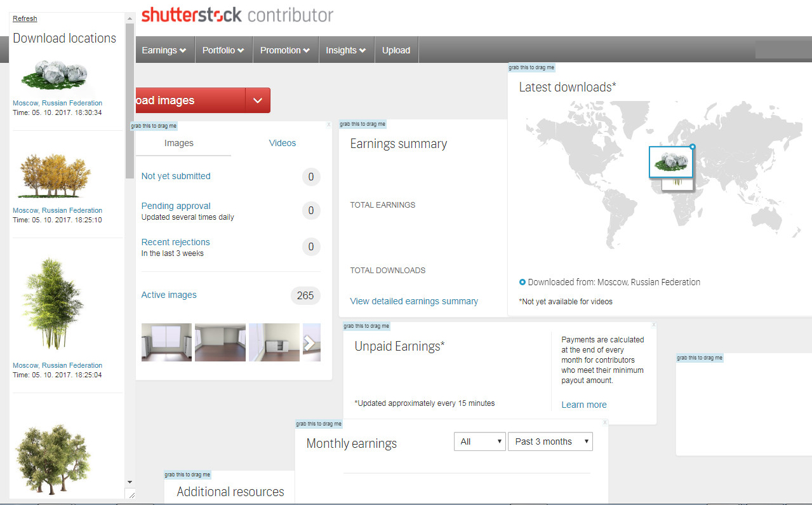Screen dimensions: 812x505
Task: Click scroll down arrow in download locations
Action: [x=130, y=482]
